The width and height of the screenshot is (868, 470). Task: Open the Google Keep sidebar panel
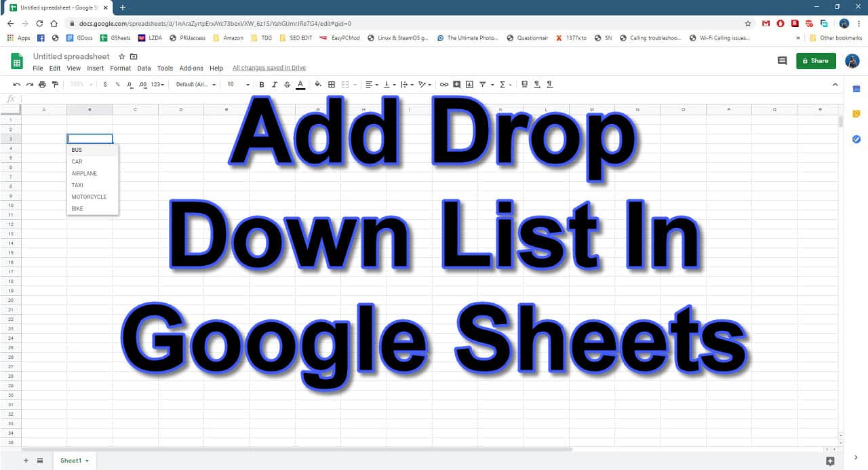point(856,114)
